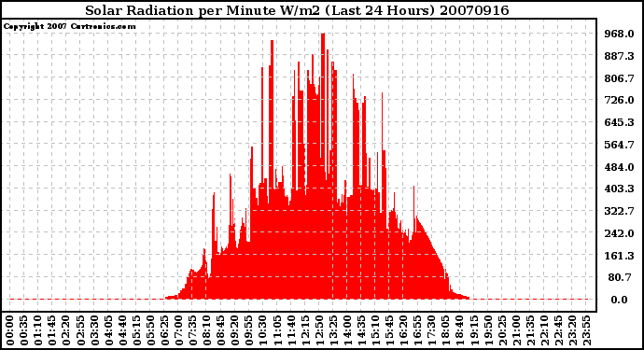Click the 11:40 time label
The height and width of the screenshot is (350, 644).
(290, 331)
